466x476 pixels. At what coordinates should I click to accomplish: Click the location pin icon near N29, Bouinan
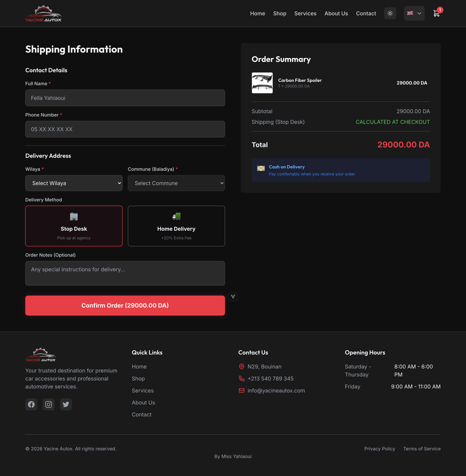tap(241, 366)
